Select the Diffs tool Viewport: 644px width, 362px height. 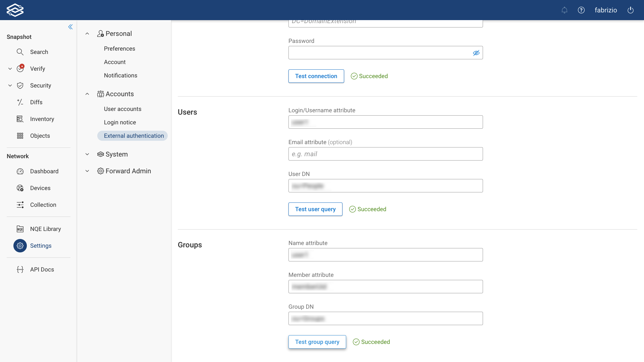point(36,102)
